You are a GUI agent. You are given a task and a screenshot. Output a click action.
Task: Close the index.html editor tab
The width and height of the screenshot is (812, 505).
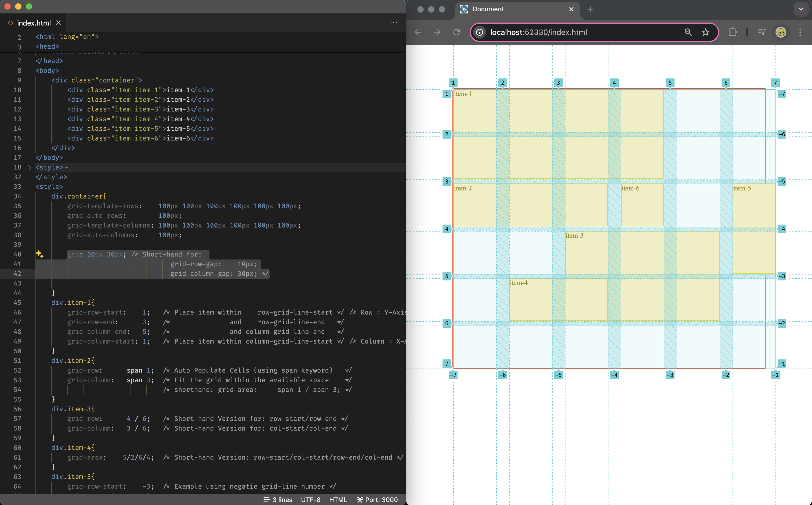[x=59, y=23]
